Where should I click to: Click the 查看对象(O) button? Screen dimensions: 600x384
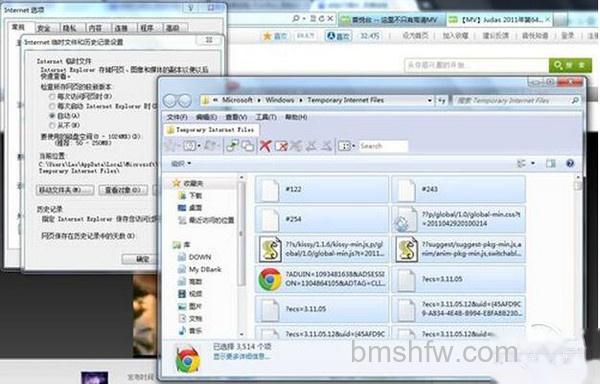pos(123,190)
